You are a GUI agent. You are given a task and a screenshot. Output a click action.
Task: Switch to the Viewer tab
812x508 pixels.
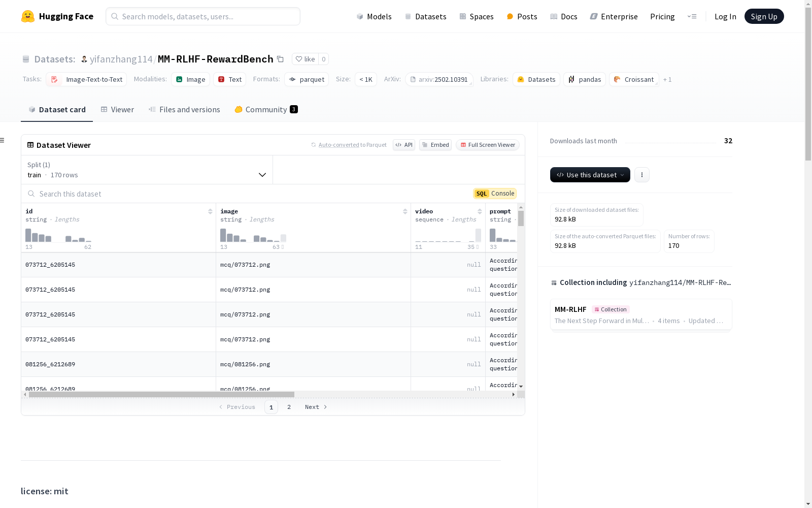click(x=117, y=109)
